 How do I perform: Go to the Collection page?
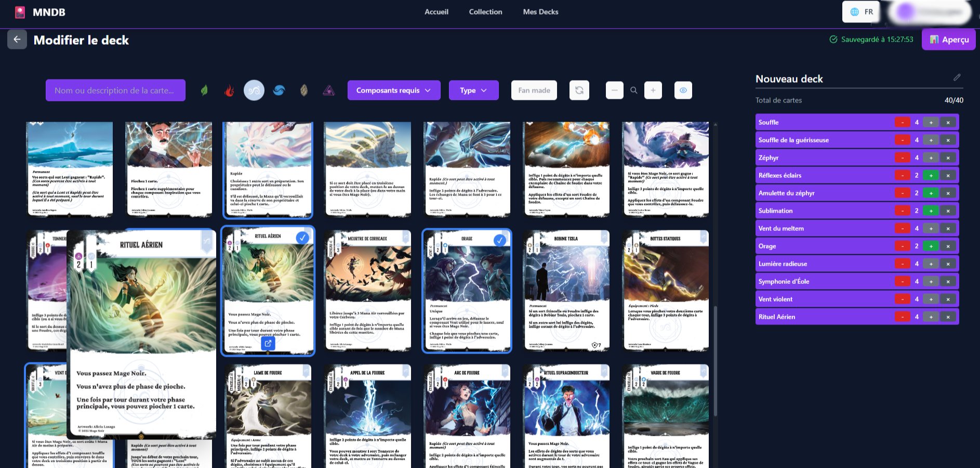485,11
